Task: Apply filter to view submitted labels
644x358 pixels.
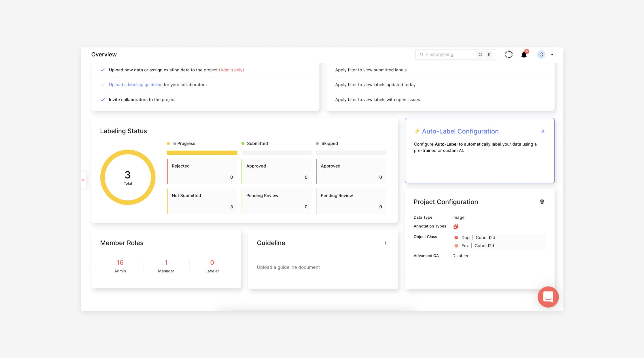Action: click(371, 70)
